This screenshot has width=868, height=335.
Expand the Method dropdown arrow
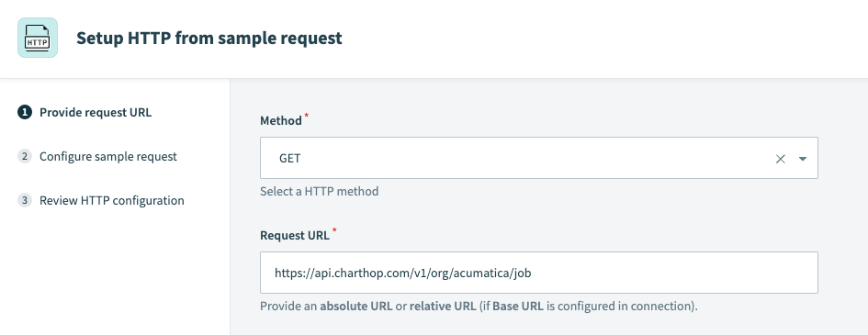(803, 159)
